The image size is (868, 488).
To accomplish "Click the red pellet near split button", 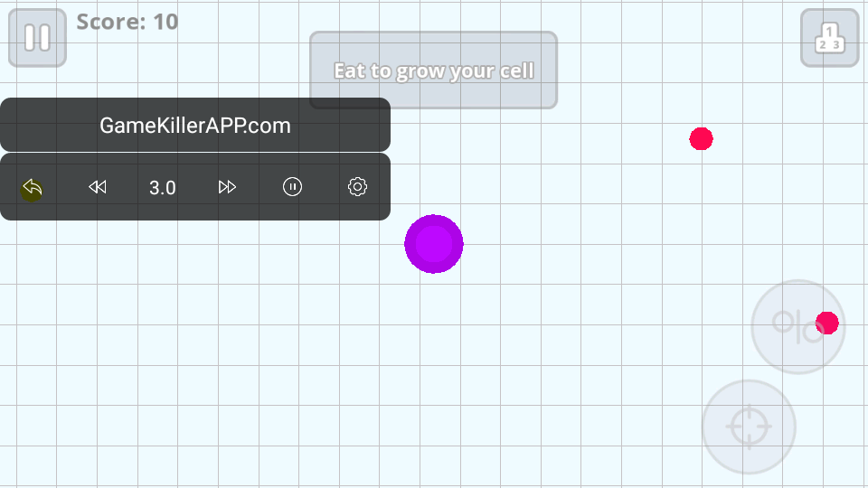I will pos(827,324).
